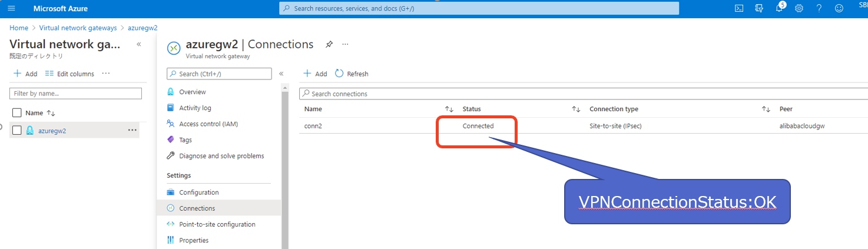Screen dimensions: 868x249
Task: Click the Connected status cell
Action: point(478,126)
